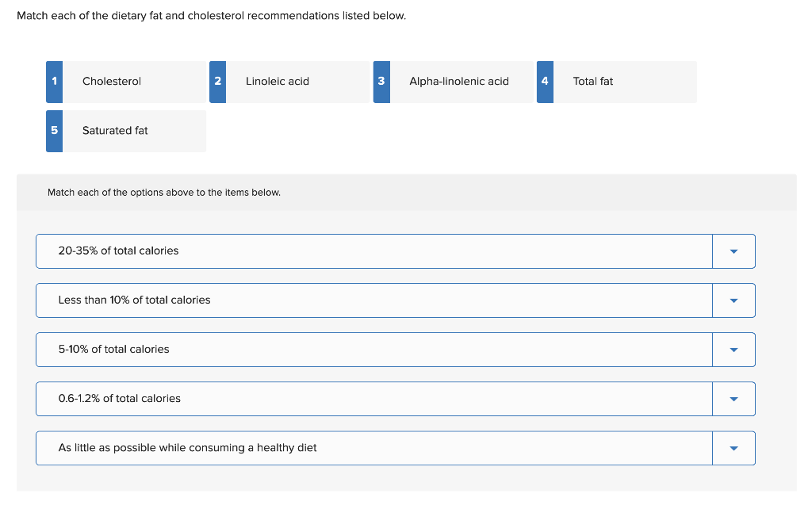This screenshot has width=812, height=505.
Task: Click number 4 badge beside Total fat
Action: (x=546, y=82)
